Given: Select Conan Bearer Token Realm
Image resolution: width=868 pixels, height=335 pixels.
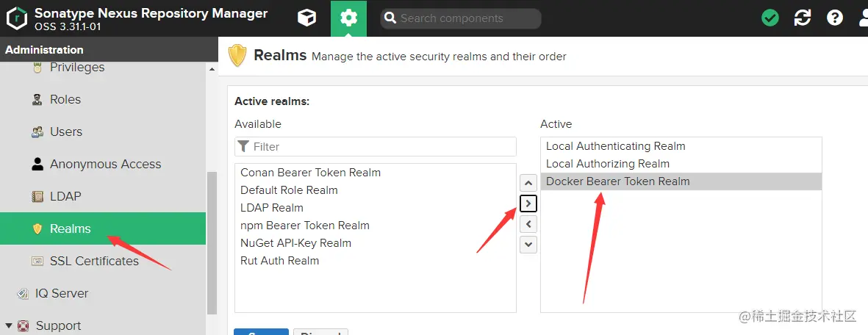Looking at the screenshot, I should pyautogui.click(x=376, y=173).
